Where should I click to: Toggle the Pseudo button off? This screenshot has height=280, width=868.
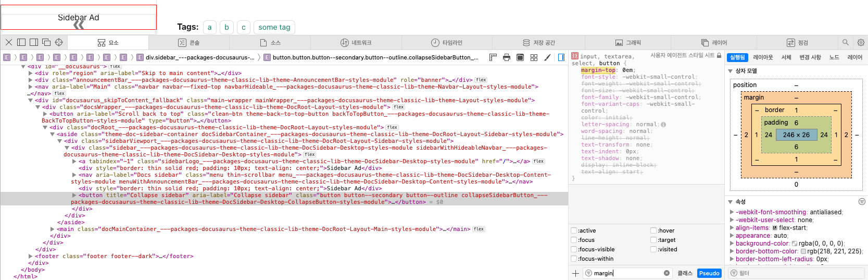tap(709, 273)
